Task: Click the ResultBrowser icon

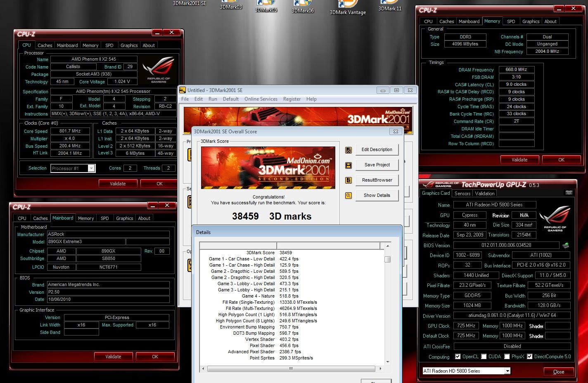Action: tap(349, 180)
